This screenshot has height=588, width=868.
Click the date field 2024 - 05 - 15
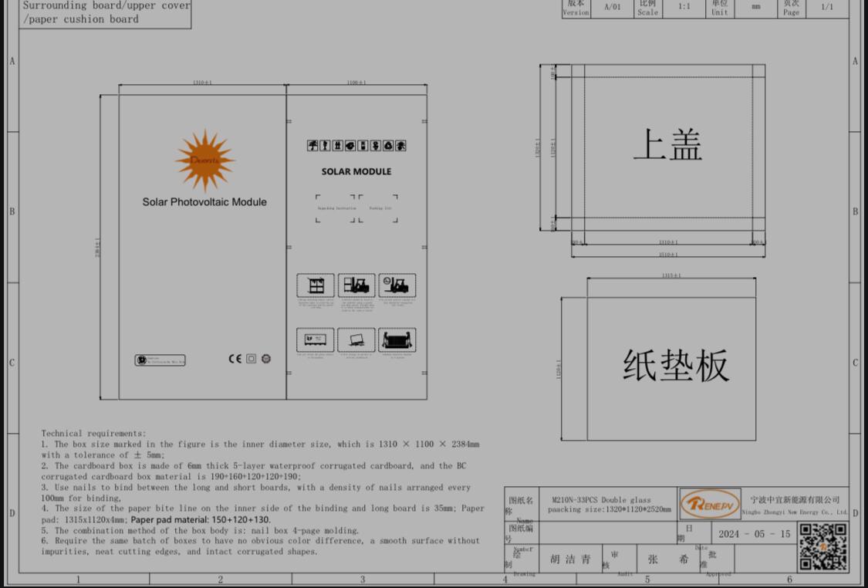pos(754,534)
